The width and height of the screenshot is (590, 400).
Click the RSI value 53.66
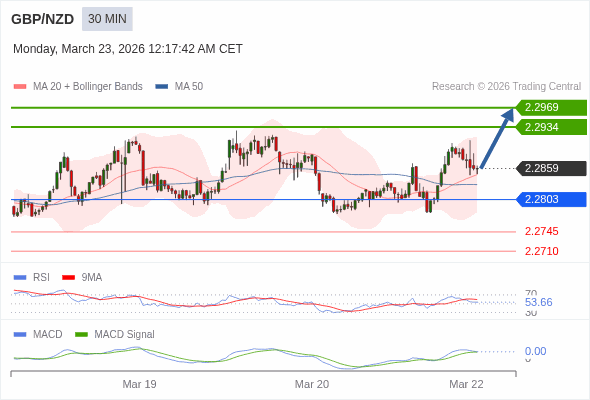(538, 302)
